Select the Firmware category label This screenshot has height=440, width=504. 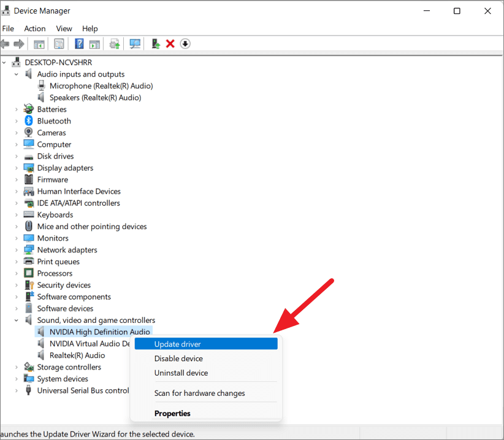pyautogui.click(x=53, y=180)
